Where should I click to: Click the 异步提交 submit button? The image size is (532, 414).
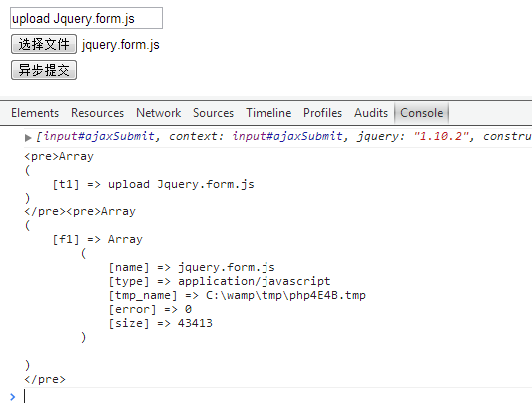tap(44, 70)
